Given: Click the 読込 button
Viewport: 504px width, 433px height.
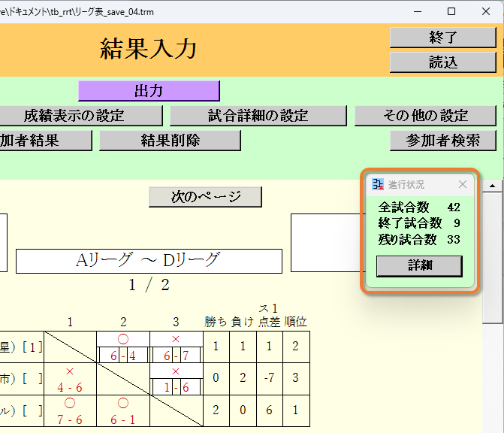Looking at the screenshot, I should [x=442, y=62].
